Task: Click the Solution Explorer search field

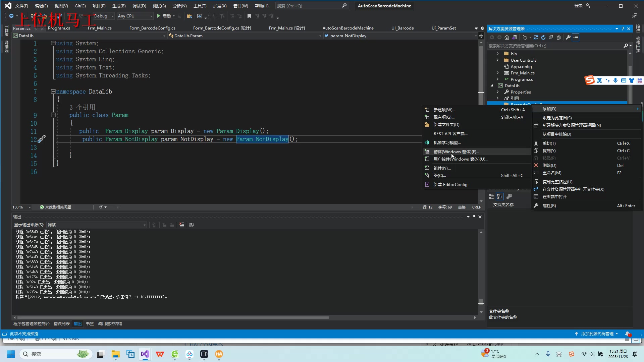Action: [x=555, y=46]
